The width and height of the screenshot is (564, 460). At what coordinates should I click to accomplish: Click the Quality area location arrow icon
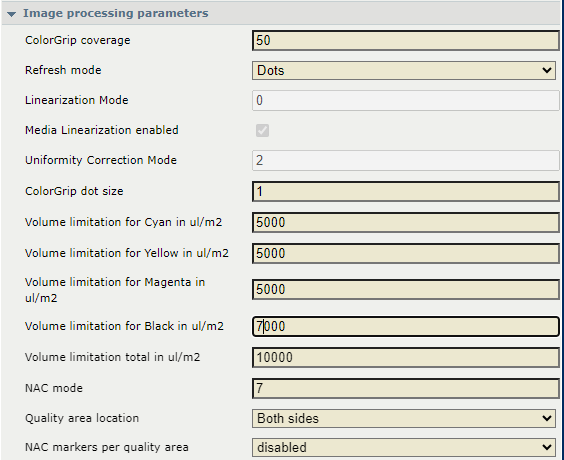(x=547, y=418)
